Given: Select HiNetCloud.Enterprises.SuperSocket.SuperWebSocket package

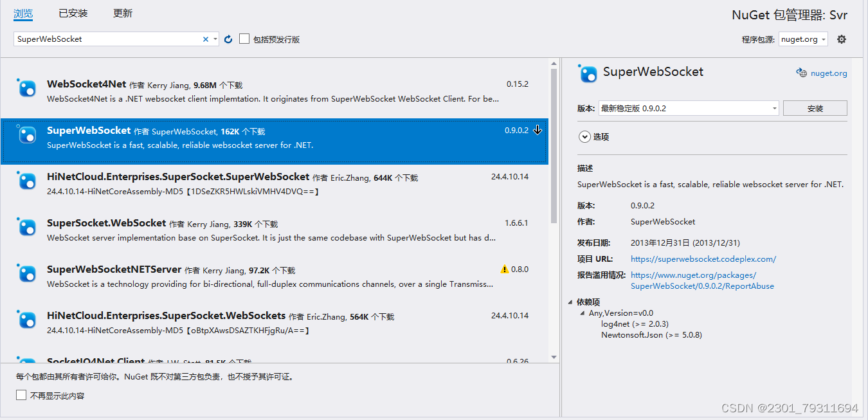Looking at the screenshot, I should pyautogui.click(x=178, y=176).
